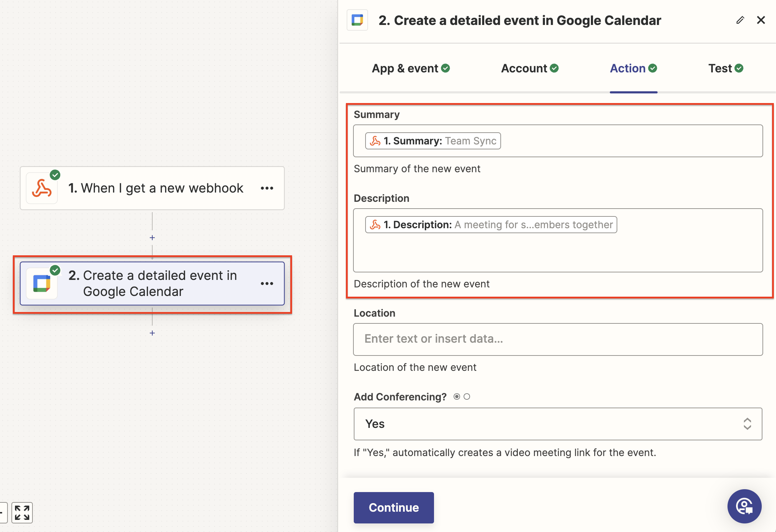This screenshot has width=776, height=532.
Task: Click green check on Action tab
Action: tap(653, 68)
